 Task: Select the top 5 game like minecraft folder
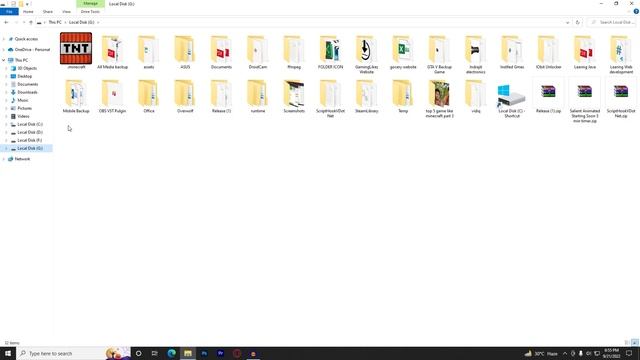click(x=439, y=99)
